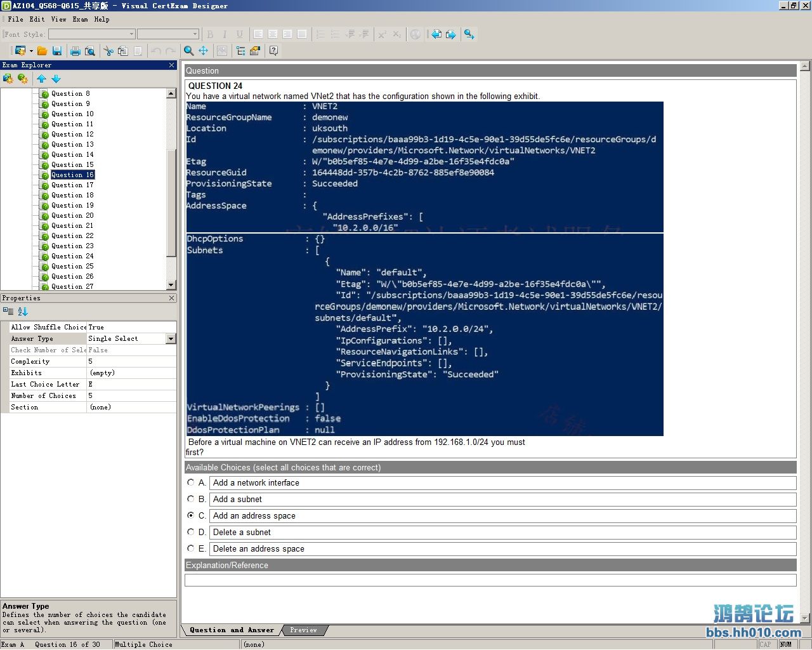Open the Answer Type Single Select dropdown
Viewport: 812px width, 650px height.
pos(171,339)
